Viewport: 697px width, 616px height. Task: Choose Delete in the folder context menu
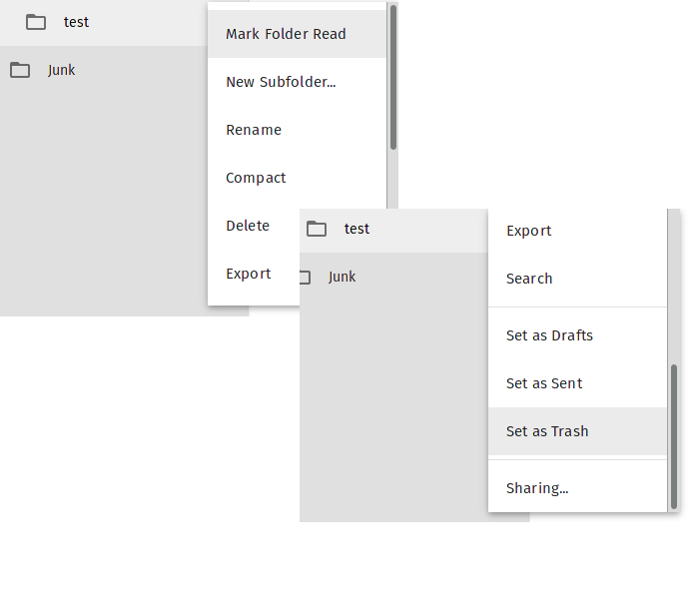click(x=248, y=226)
